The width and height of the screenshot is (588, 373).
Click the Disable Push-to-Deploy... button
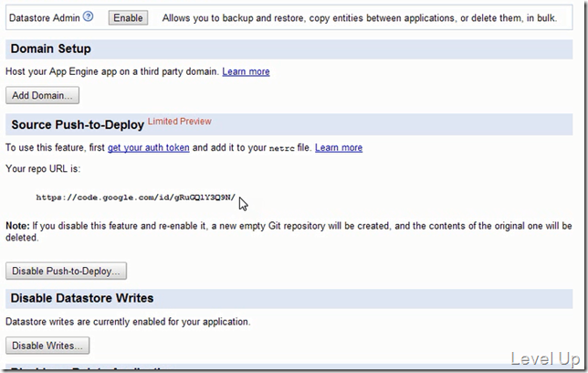[66, 271]
